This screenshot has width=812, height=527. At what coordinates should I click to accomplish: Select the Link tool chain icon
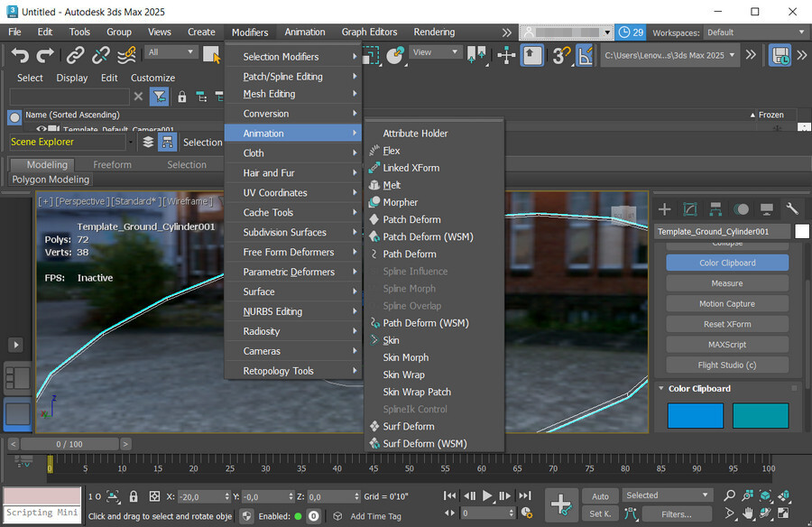click(x=75, y=55)
